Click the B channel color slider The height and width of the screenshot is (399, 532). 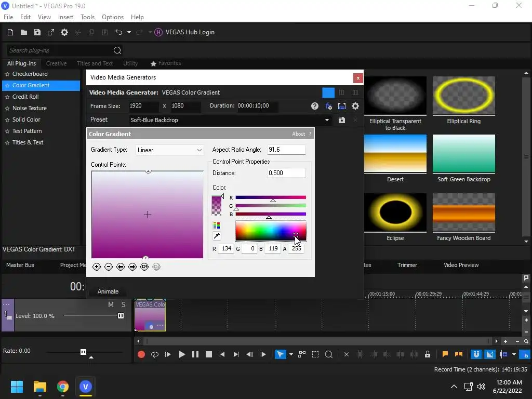pyautogui.click(x=270, y=214)
